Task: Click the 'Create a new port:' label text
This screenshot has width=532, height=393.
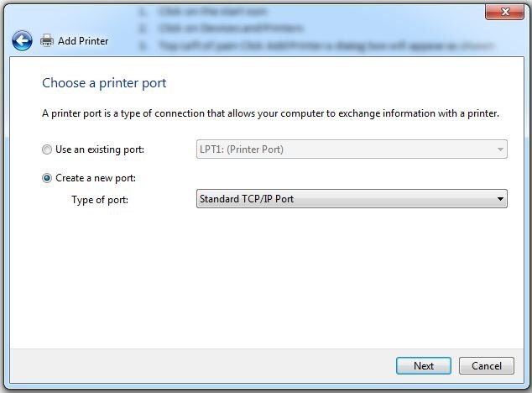Action: (x=96, y=178)
